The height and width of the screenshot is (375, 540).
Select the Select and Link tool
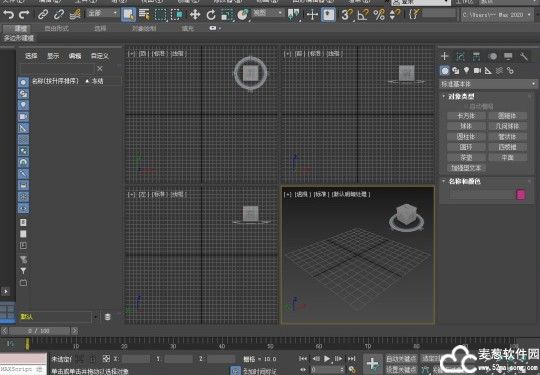[x=43, y=15]
